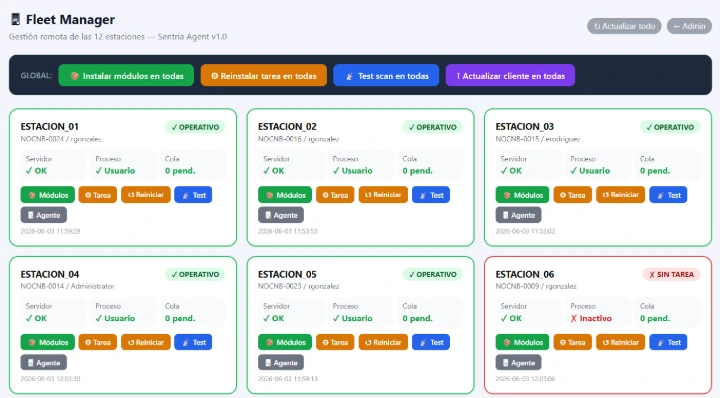Click OPERATIVO badge on ESTACION_04

(195, 275)
